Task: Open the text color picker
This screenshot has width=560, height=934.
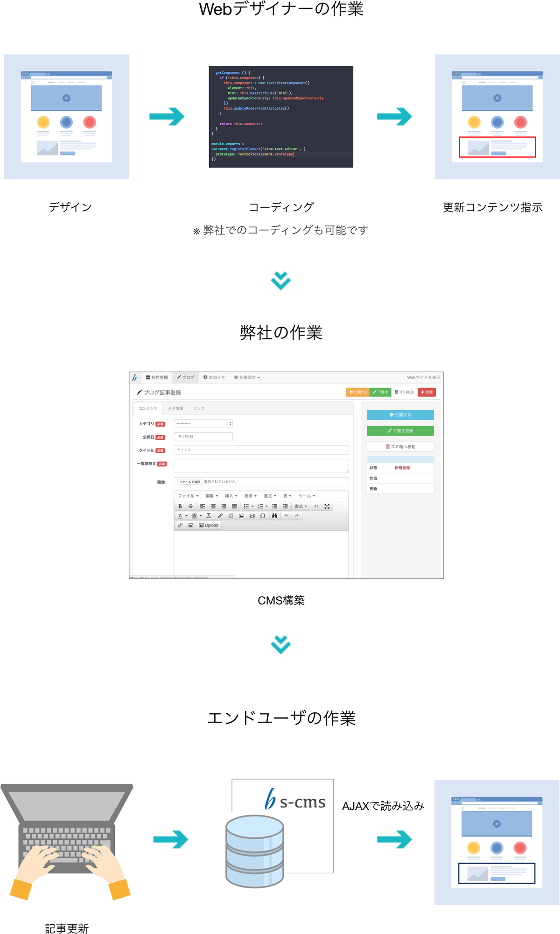Action: click(186, 516)
